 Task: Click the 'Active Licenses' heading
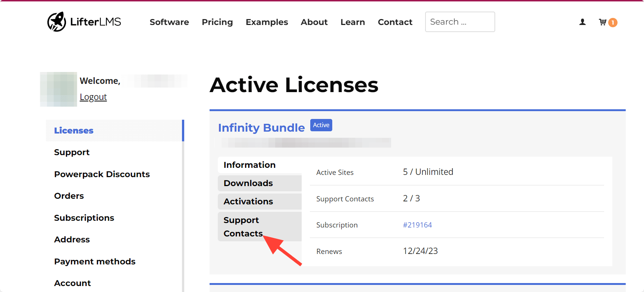pos(294,85)
